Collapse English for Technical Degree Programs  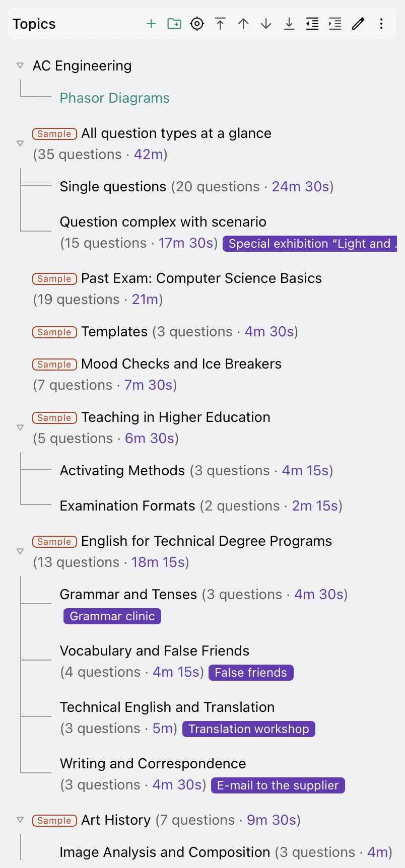pos(20,551)
